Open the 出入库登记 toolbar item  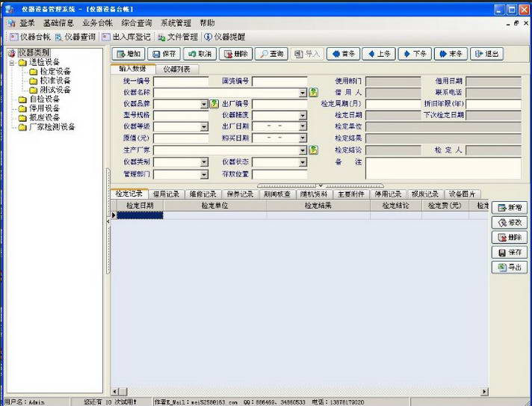click(x=127, y=36)
